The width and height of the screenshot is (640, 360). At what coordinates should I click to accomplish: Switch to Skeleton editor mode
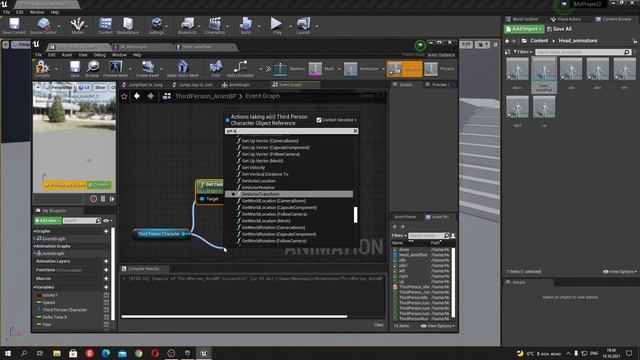[x=289, y=69]
